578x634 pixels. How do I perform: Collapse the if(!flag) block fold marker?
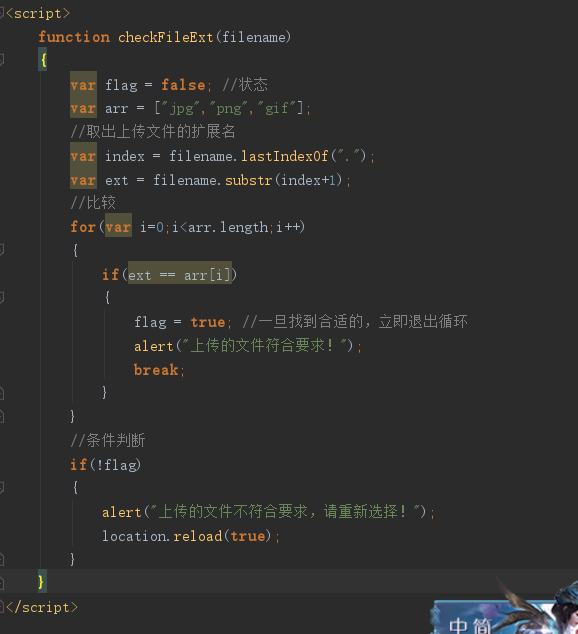(x=2, y=488)
